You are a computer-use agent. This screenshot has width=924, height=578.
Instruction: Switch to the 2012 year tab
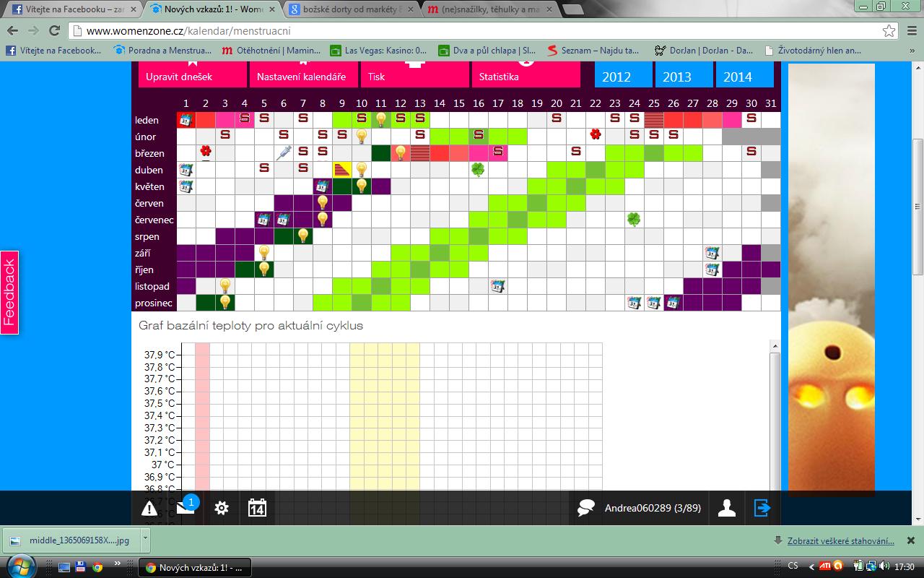(616, 77)
